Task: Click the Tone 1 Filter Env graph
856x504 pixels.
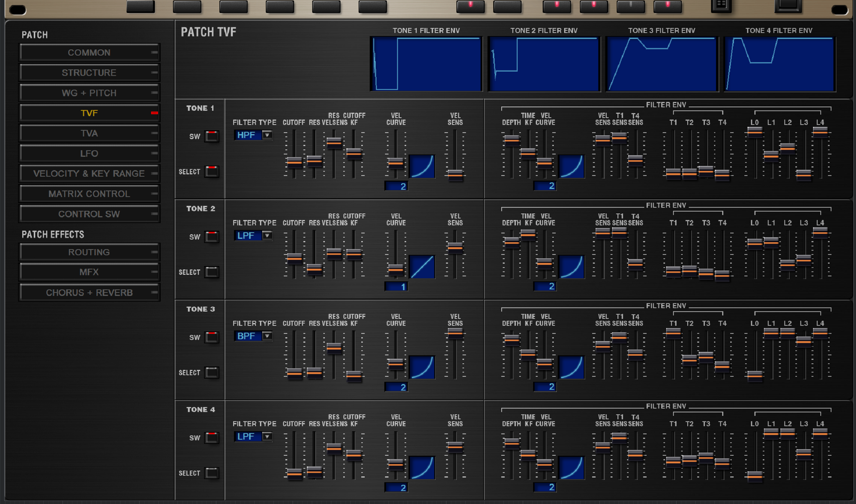Action: tap(426, 64)
